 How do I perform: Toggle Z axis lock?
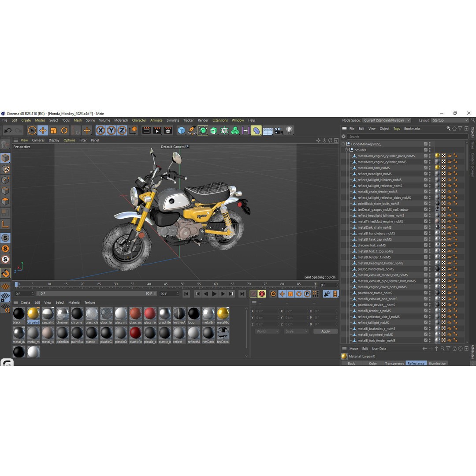122,130
